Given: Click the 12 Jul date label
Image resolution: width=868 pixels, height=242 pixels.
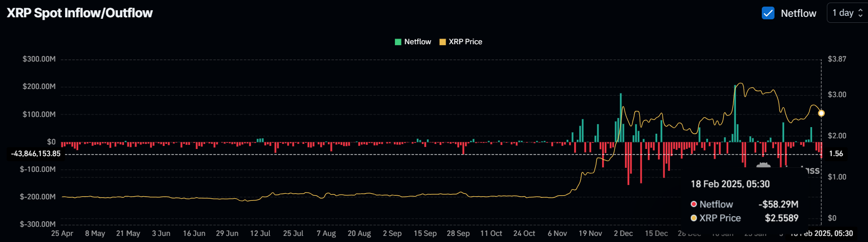Looking at the screenshot, I should point(260,233).
